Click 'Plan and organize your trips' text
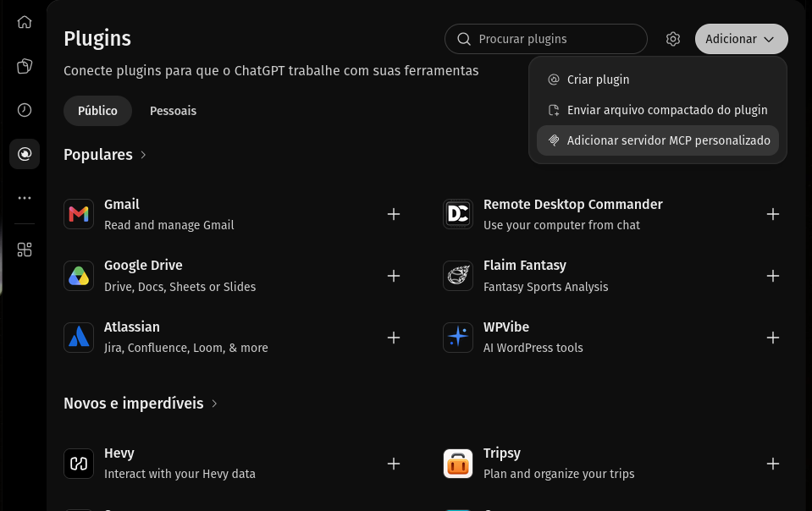This screenshot has height=511, width=812. (559, 474)
